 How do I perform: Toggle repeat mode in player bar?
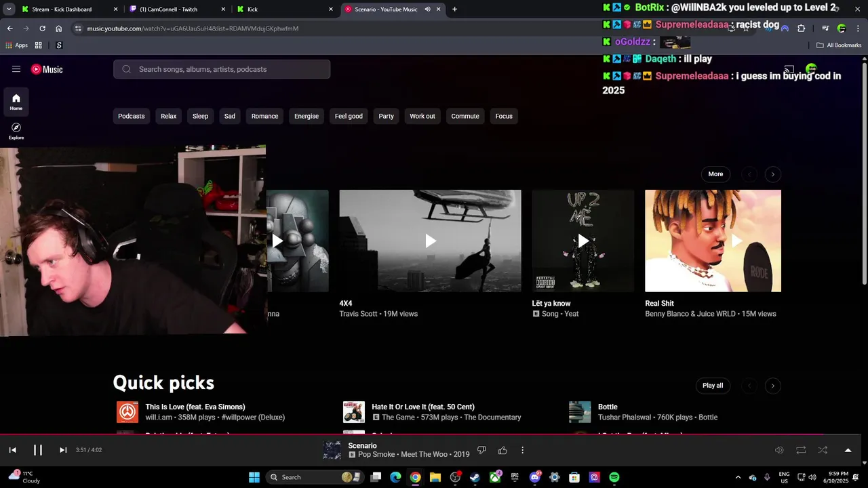click(x=801, y=450)
